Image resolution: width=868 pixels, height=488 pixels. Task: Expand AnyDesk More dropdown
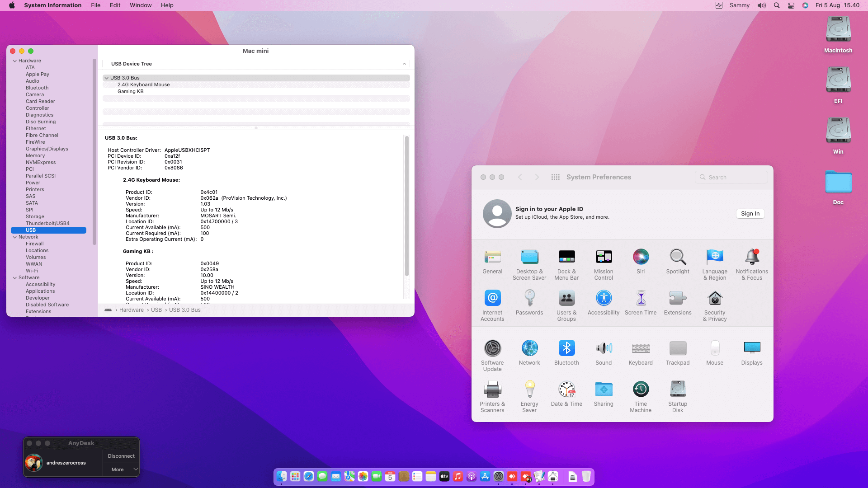point(135,469)
